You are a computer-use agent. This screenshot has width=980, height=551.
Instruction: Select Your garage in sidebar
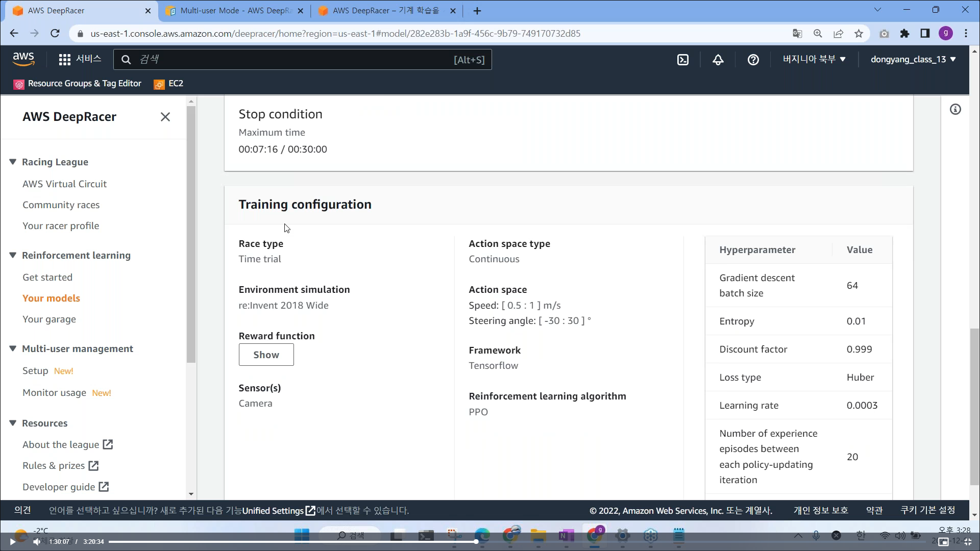pyautogui.click(x=49, y=319)
